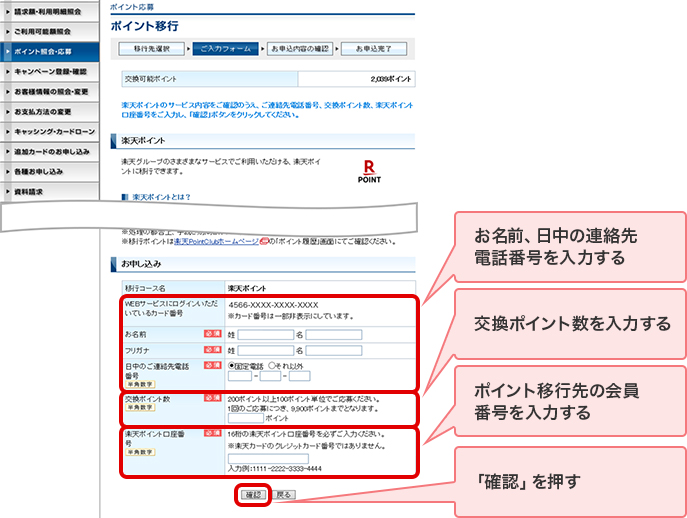This screenshot has height=518, width=687.
Task: Click the 楽天ポイント口座番号 input field
Action: 268,458
